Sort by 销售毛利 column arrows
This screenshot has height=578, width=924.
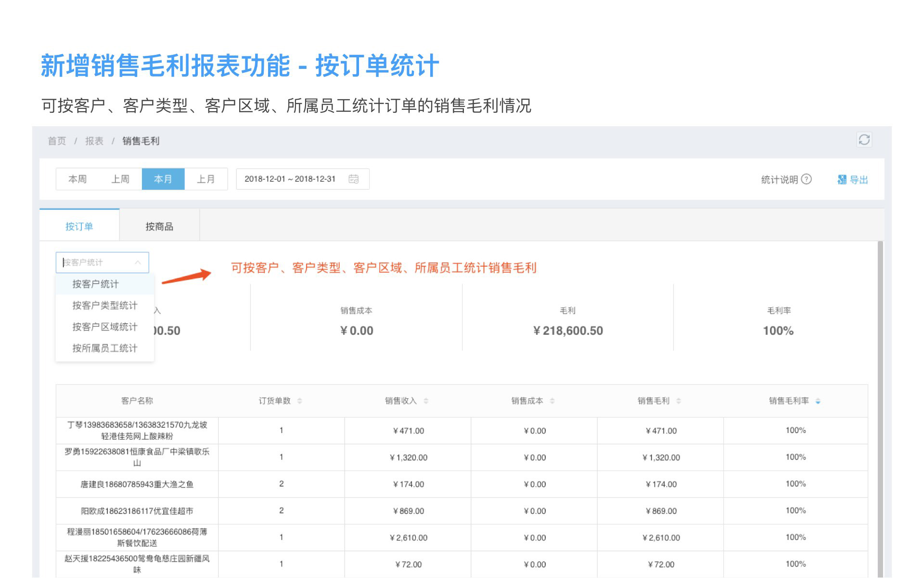coord(678,401)
